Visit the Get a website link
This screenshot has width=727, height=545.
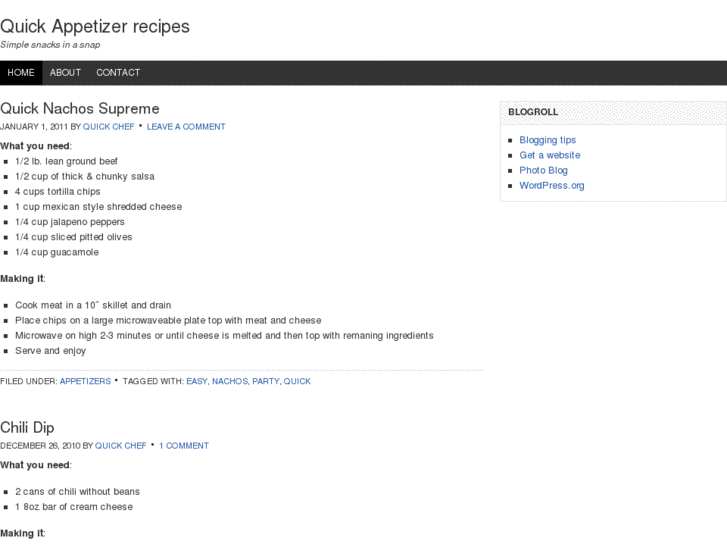pos(549,155)
